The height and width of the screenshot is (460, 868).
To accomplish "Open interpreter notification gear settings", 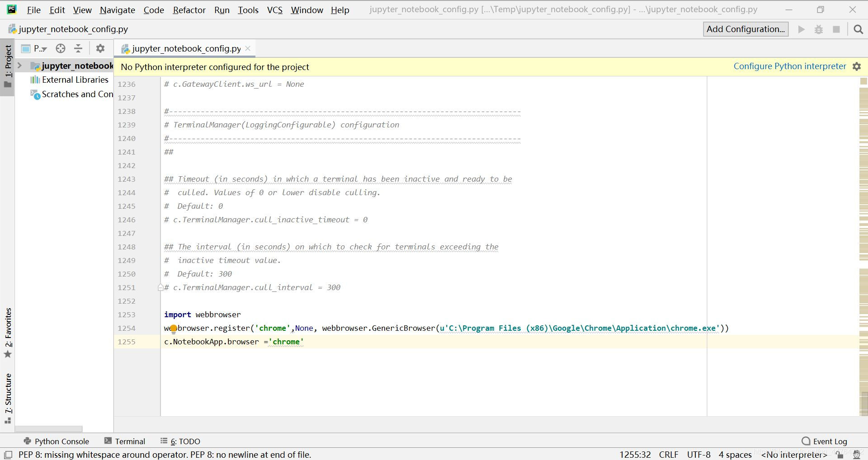I will (857, 66).
